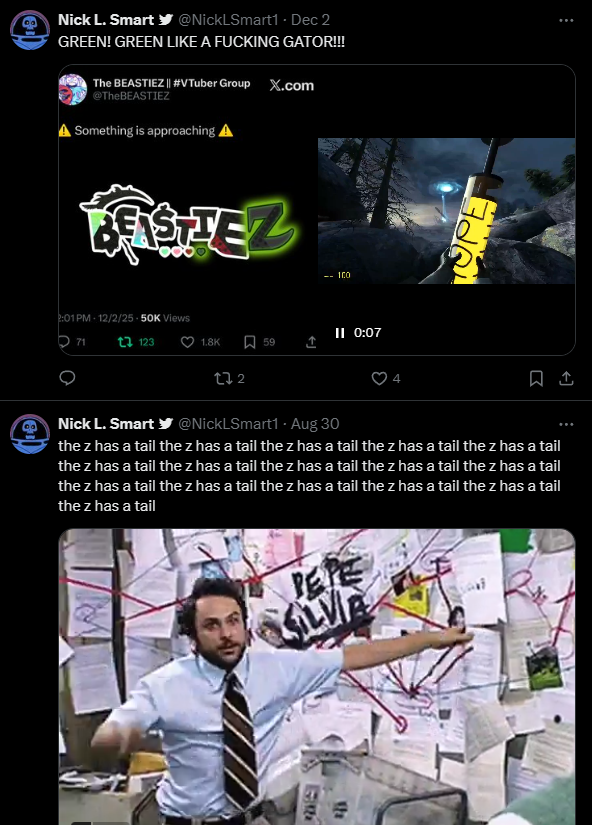Click the Nick L. Smart name on first tweet
592x825 pixels.
[106, 20]
